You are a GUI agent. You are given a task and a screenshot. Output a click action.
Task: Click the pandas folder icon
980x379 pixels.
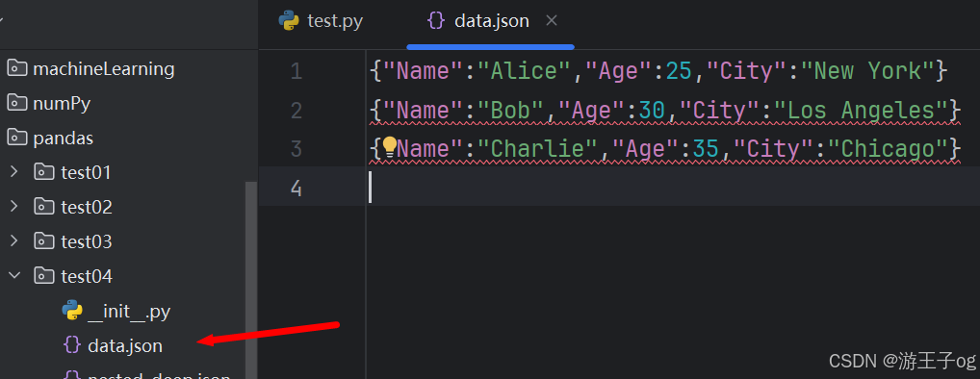tap(17, 138)
